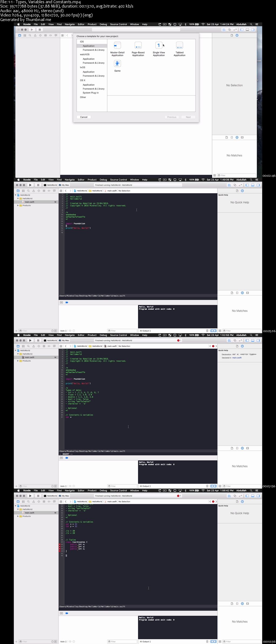Toggle console pane button, 1:49:06 PM debug bar
Image resolution: width=276 pixels, height=644 pixels.
(x=215, y=331)
